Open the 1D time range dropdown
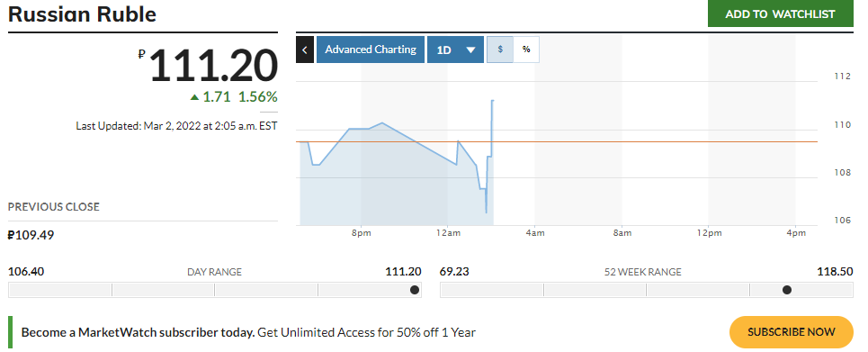 pos(456,50)
